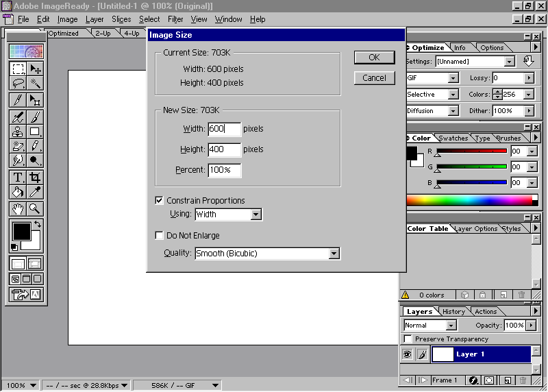This screenshot has height=392, width=548.
Task: Select Layer 1 thumbnail
Action: tap(443, 354)
